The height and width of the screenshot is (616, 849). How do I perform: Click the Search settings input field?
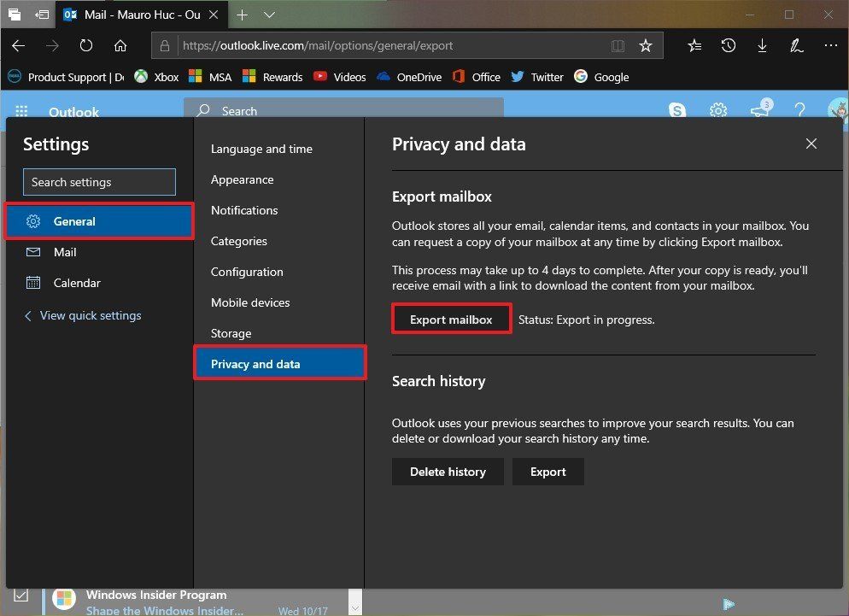pos(99,182)
